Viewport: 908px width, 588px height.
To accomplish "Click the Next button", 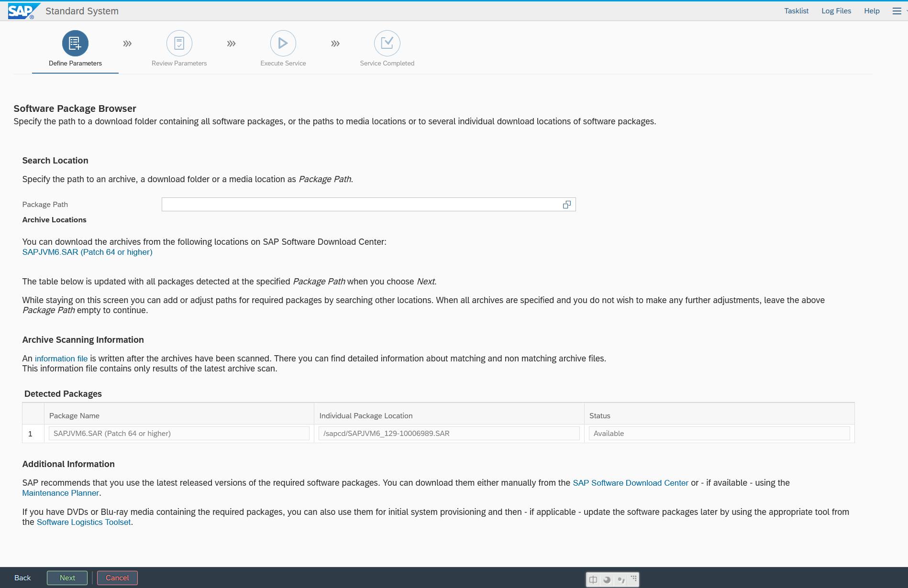I will 67,578.
